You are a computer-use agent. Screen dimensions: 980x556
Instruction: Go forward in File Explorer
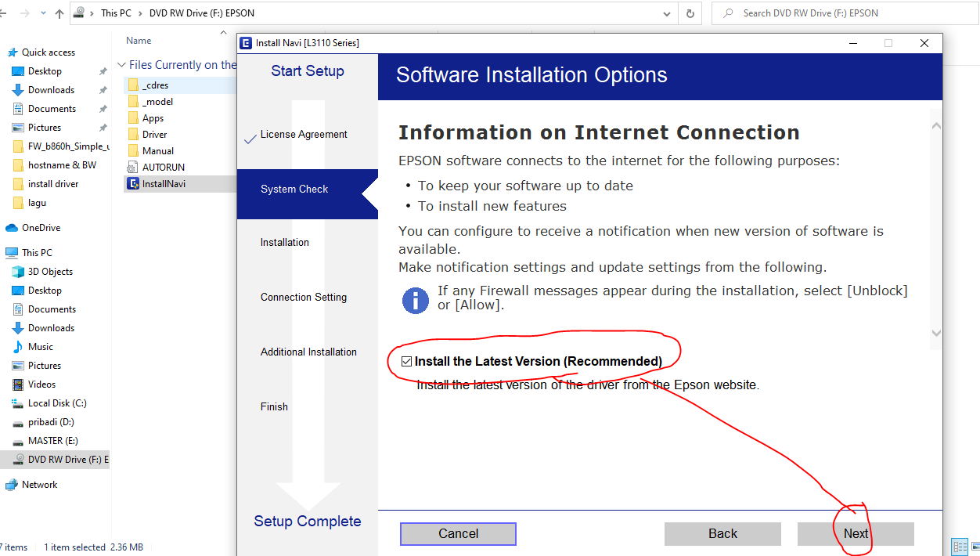[x=26, y=13]
